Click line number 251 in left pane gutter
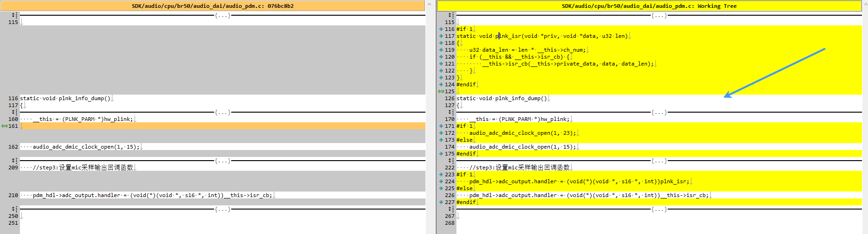868x234 pixels. [x=13, y=223]
